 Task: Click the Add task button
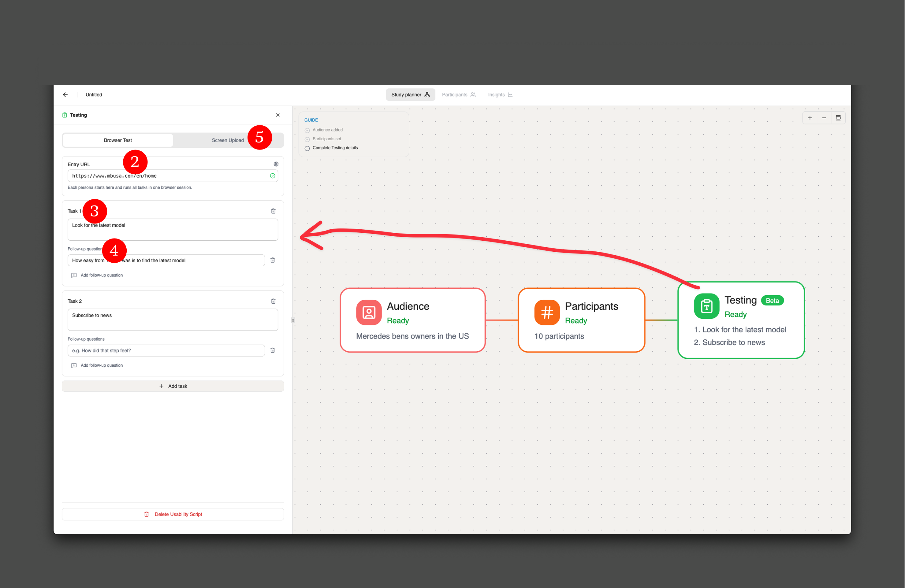click(173, 386)
